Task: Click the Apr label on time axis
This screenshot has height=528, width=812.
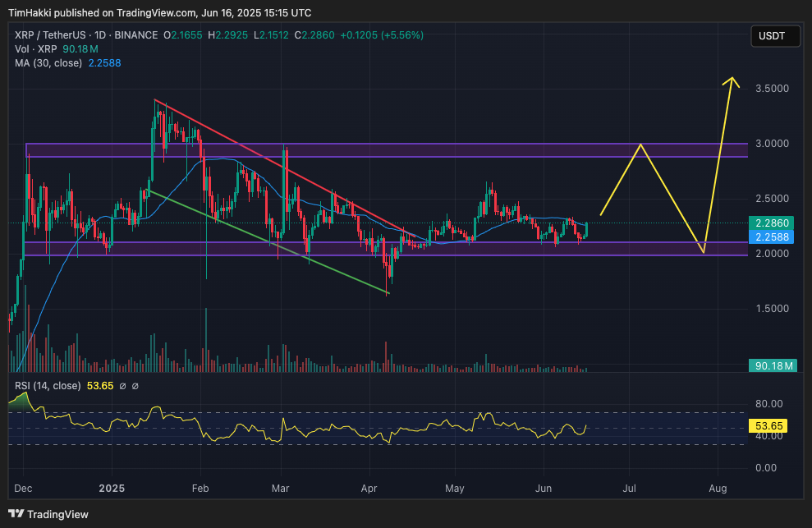Action: coord(369,489)
